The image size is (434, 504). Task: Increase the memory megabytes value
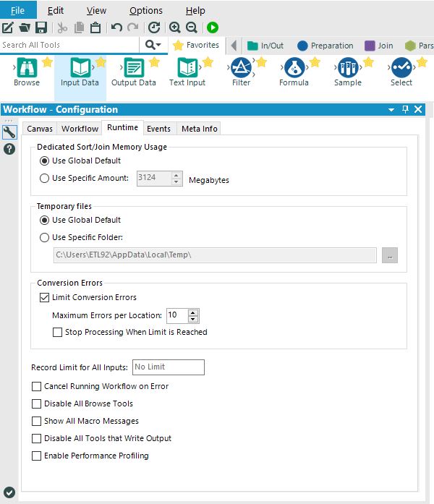coord(176,176)
